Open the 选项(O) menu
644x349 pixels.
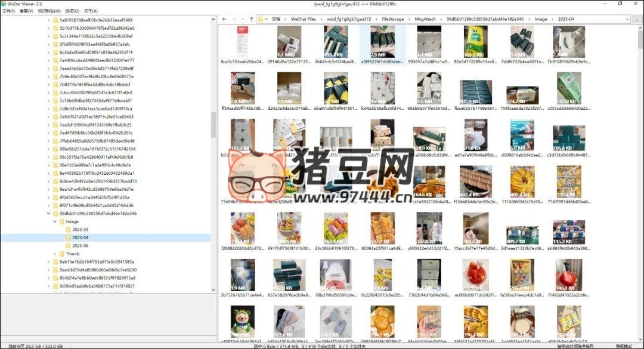click(72, 11)
